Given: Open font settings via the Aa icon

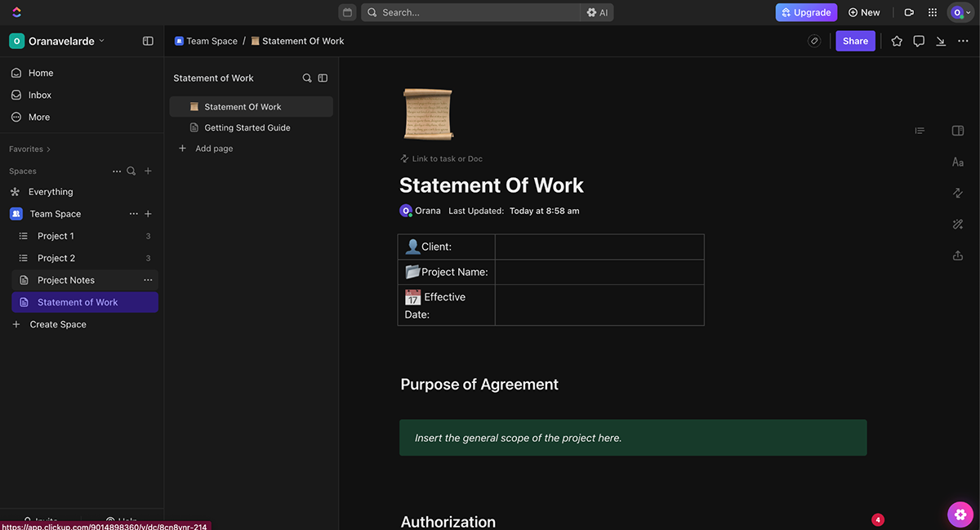Looking at the screenshot, I should click(x=957, y=162).
